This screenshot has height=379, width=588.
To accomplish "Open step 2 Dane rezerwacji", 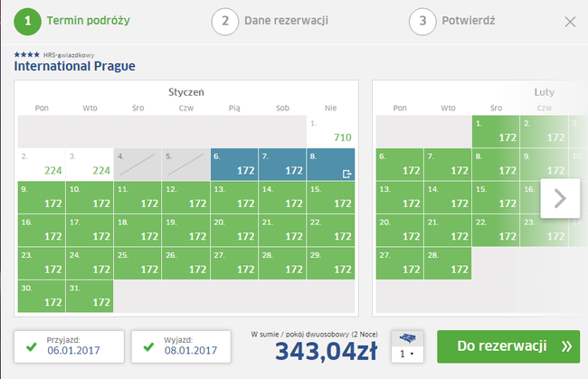I will (270, 22).
